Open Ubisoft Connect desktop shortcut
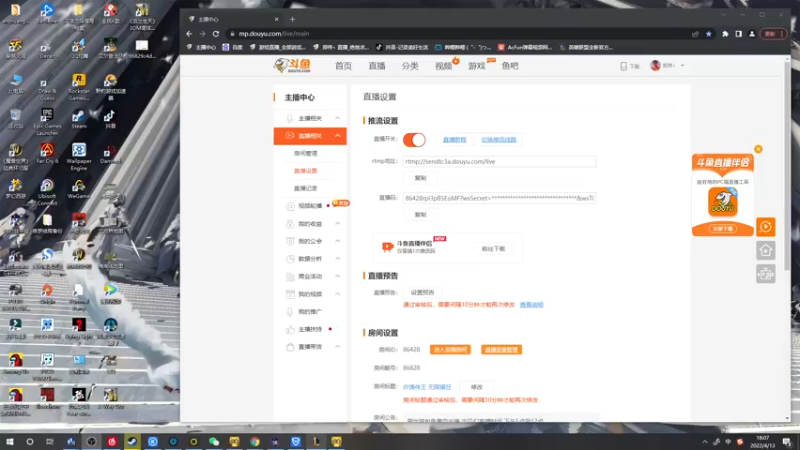Viewport: 800px width, 450px height. [47, 192]
